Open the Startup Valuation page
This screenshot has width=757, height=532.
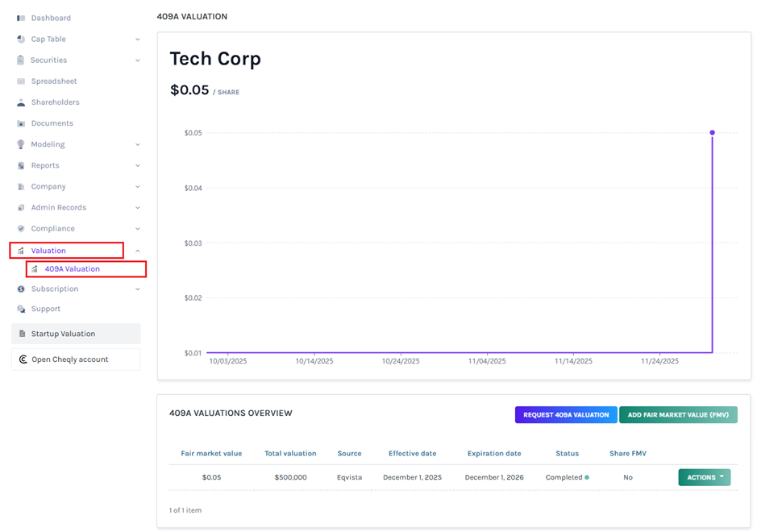click(x=64, y=333)
